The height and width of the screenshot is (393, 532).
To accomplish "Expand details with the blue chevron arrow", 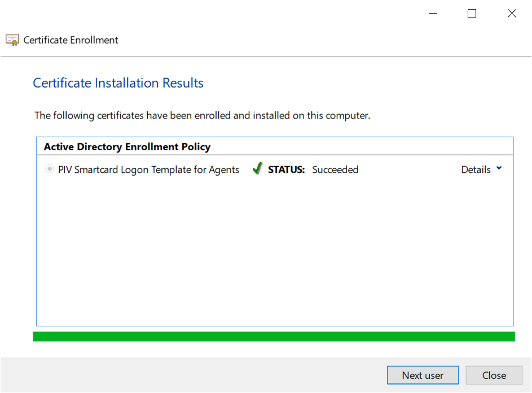I will (x=499, y=169).
